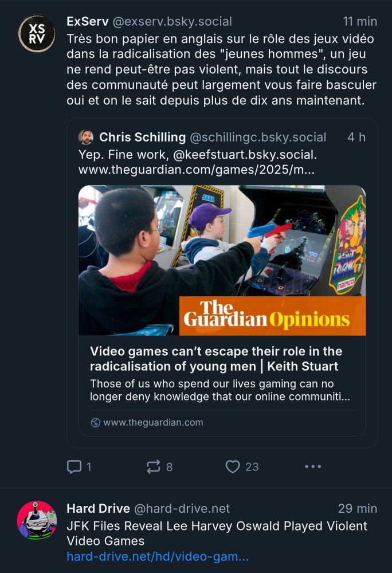Open the @schillingc.bsky.social handle

pyautogui.click(x=258, y=138)
